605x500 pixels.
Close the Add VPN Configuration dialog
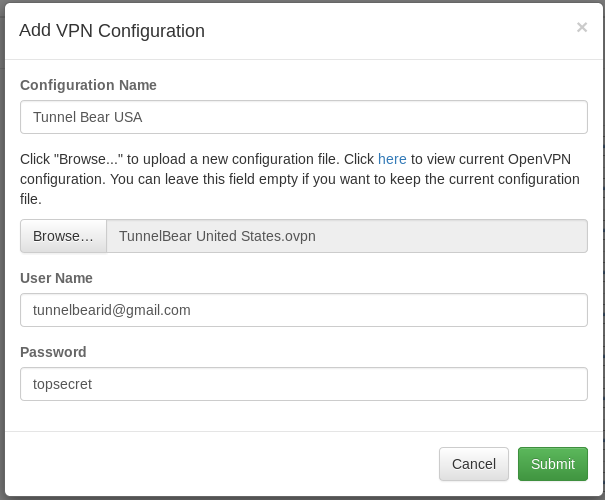(581, 28)
